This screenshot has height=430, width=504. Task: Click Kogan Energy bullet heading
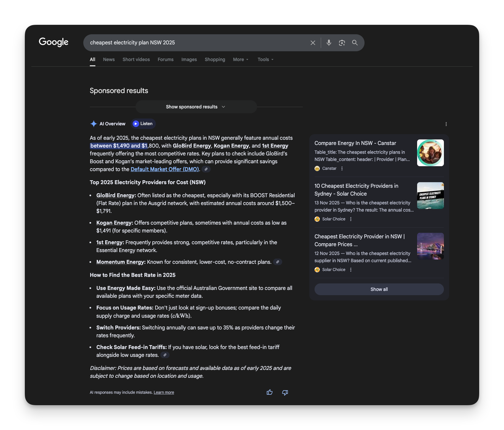point(115,223)
